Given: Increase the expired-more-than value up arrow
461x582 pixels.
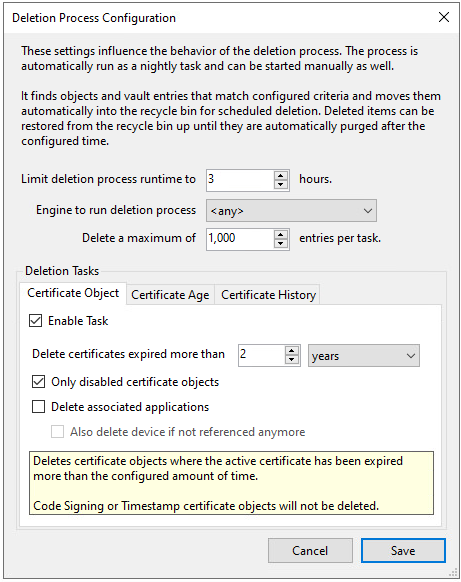Looking at the screenshot, I should pyautogui.click(x=292, y=351).
